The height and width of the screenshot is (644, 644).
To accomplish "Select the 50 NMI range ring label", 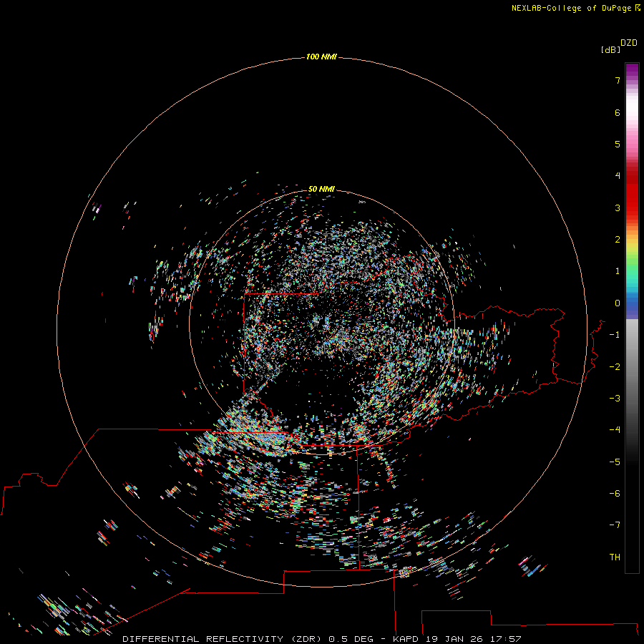I will point(321,189).
